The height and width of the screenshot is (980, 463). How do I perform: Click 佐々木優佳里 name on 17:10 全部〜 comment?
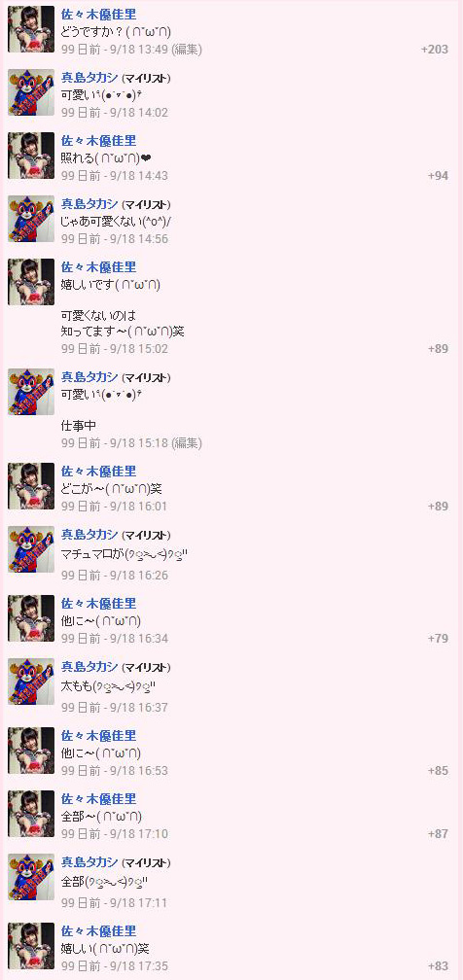click(98, 799)
